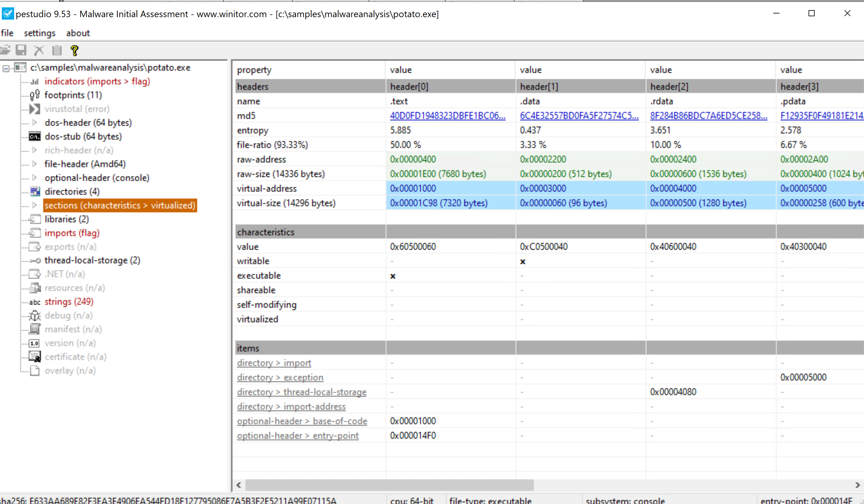Expand the dos-header node
The height and width of the screenshot is (504, 864).
pos(35,123)
